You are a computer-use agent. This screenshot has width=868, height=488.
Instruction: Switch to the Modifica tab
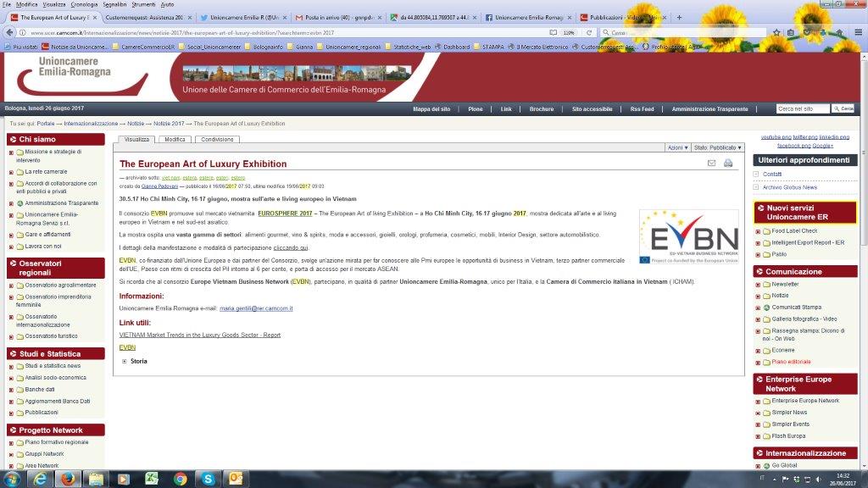pyautogui.click(x=175, y=139)
